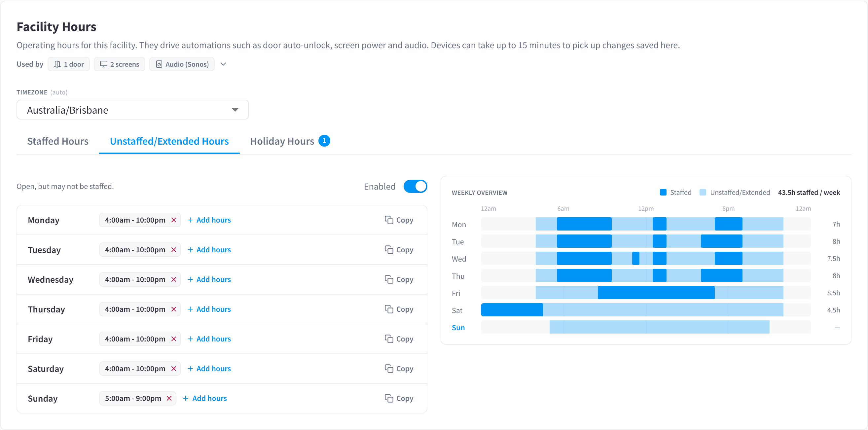The image size is (868, 430).
Task: Open the Holiday Hours tab
Action: [290, 141]
